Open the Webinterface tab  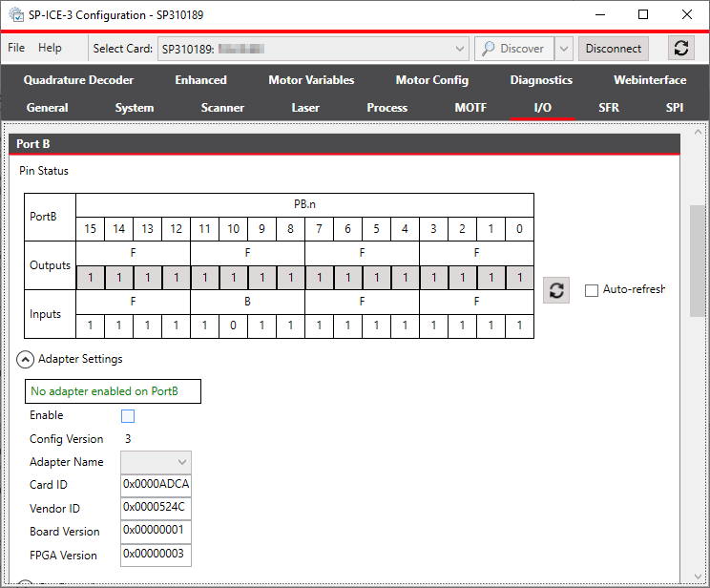(x=650, y=80)
